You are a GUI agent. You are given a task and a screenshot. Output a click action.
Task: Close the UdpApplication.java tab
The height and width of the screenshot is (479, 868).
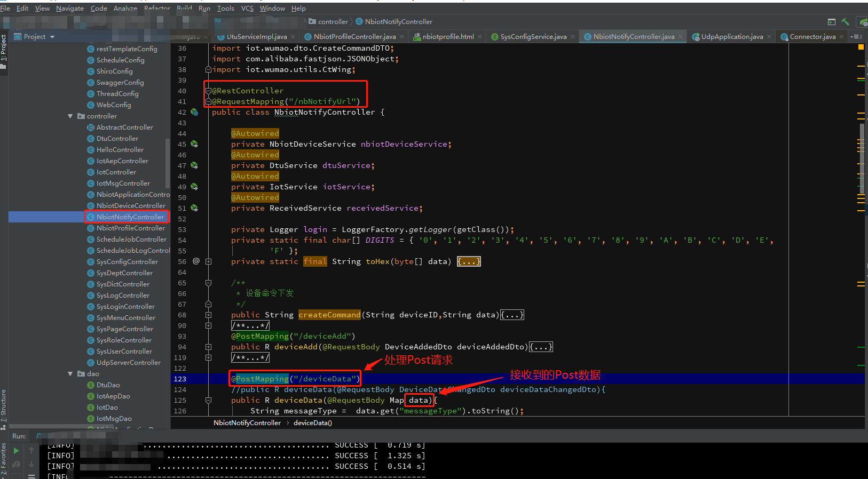[x=769, y=37]
